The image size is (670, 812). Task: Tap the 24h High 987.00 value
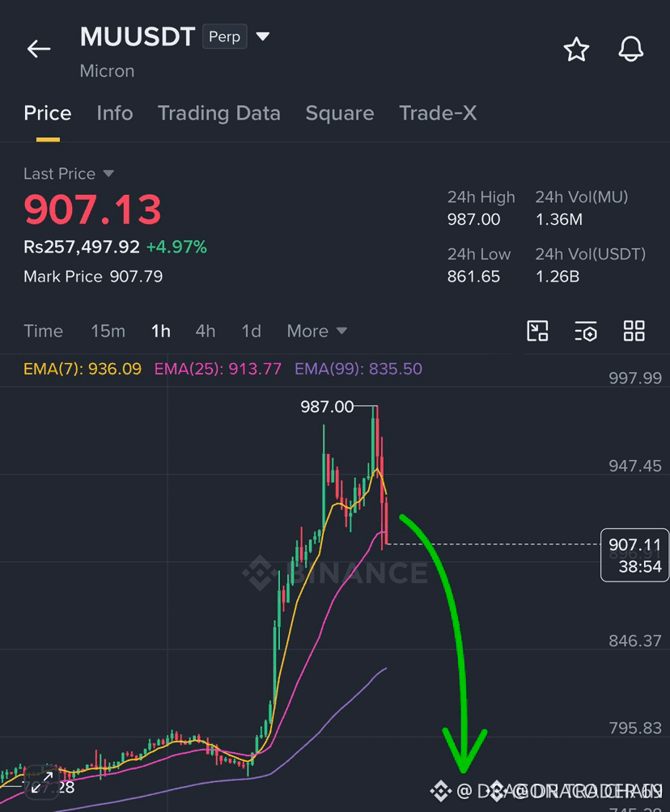[x=473, y=219]
